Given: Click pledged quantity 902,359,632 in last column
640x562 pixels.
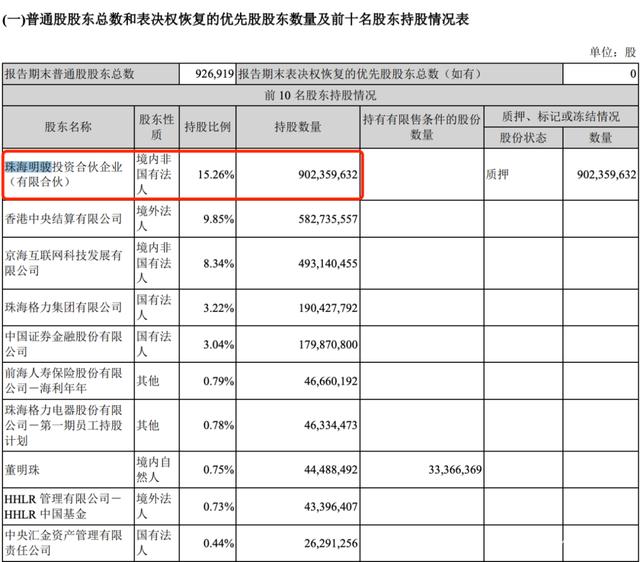Looking at the screenshot, I should [x=607, y=175].
